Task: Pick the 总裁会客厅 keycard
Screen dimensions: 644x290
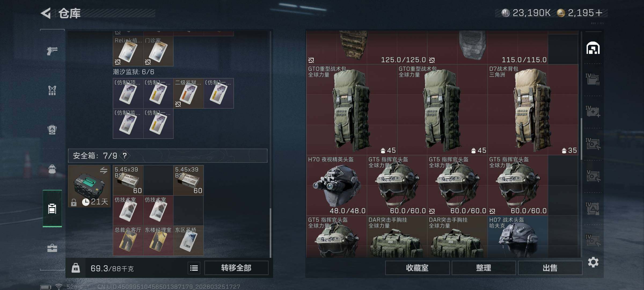Action: tap(128, 241)
